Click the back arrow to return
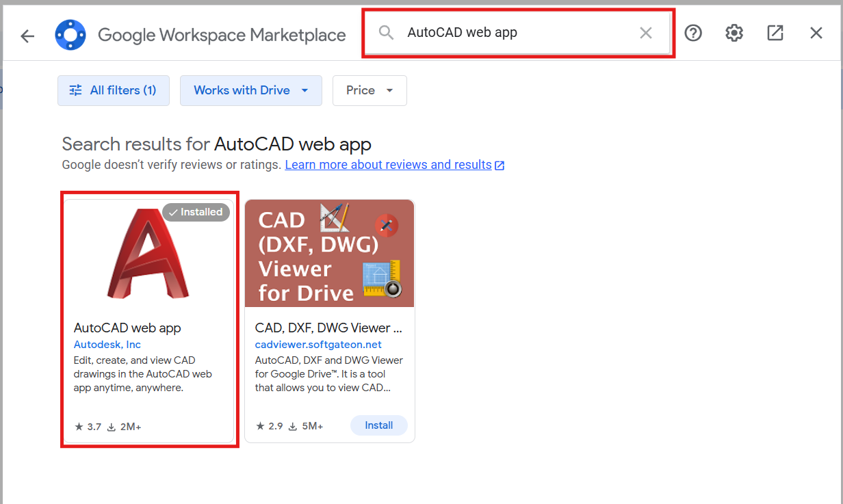The width and height of the screenshot is (843, 504). [27, 36]
